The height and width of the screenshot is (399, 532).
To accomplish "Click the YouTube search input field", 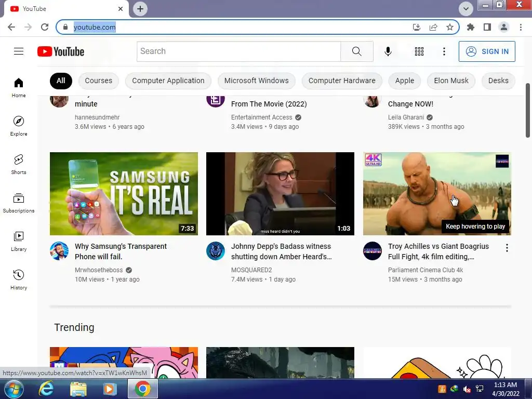I will [238, 51].
